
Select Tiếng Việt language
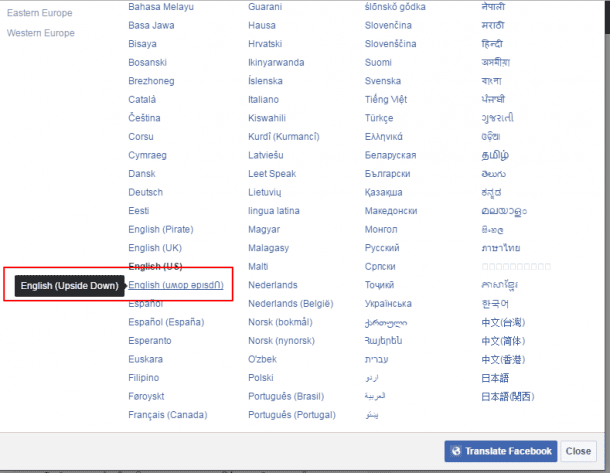tap(386, 99)
